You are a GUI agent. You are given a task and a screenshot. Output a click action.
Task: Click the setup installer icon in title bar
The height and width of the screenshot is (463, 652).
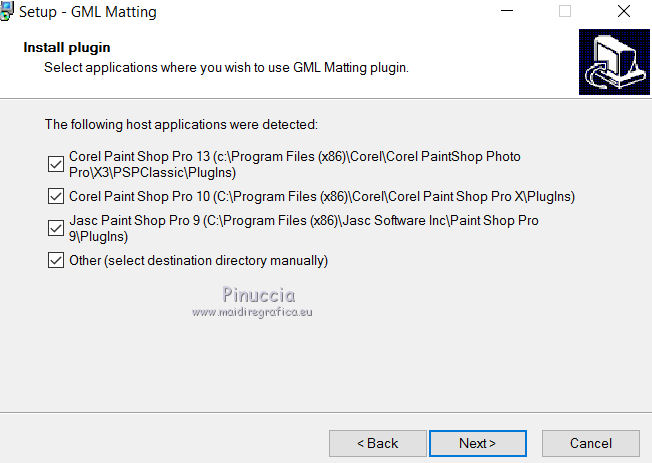pos(7,12)
